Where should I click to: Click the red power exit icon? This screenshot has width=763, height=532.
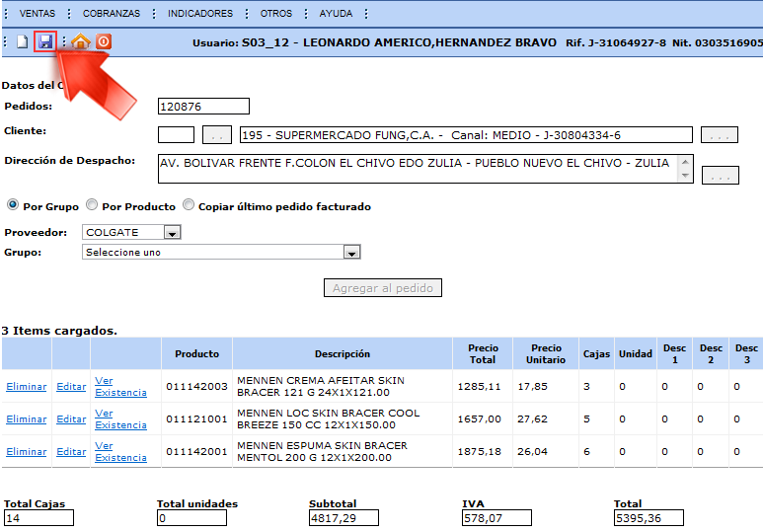click(x=104, y=41)
